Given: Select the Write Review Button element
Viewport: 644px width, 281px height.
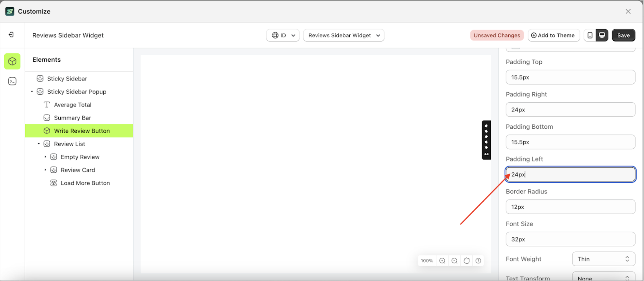Looking at the screenshot, I should pyautogui.click(x=82, y=131).
